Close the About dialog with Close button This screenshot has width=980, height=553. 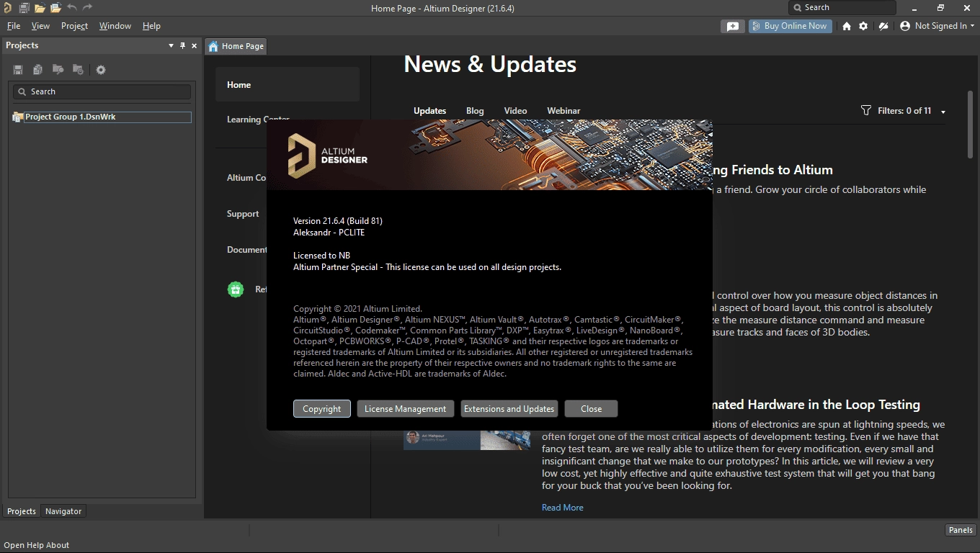(591, 409)
